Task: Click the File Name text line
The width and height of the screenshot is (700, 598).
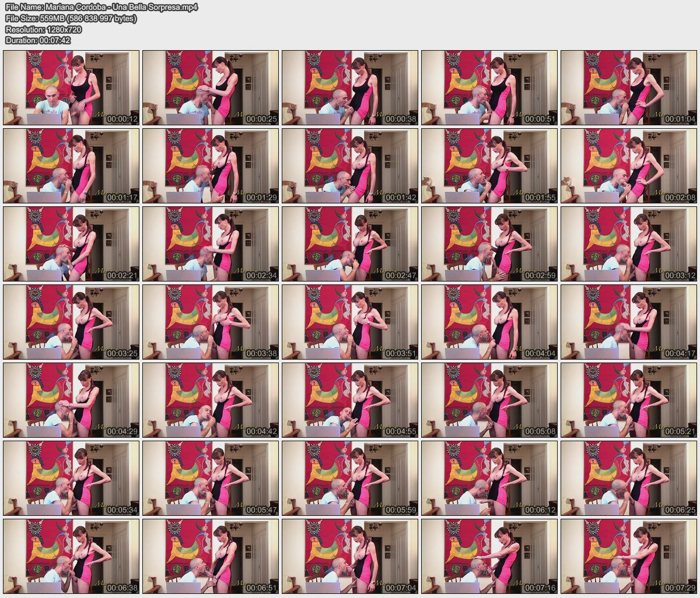Action: point(102,8)
